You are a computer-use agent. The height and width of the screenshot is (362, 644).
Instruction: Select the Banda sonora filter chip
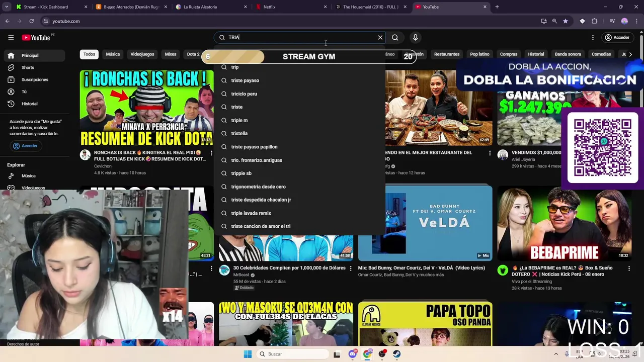(x=568, y=54)
